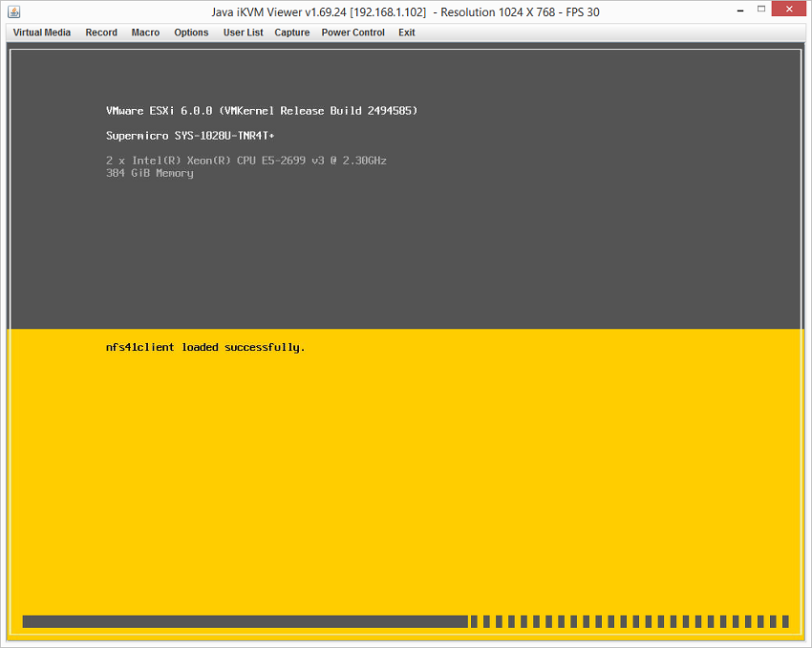Click the nfs41client loaded successfully message
Image resolution: width=812 pixels, height=648 pixels.
point(205,348)
